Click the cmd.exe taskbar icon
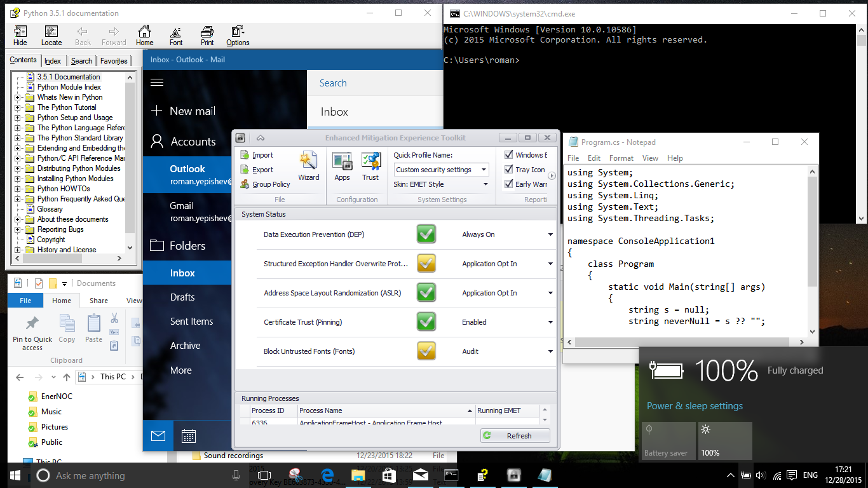The width and height of the screenshot is (868, 488). click(x=451, y=475)
